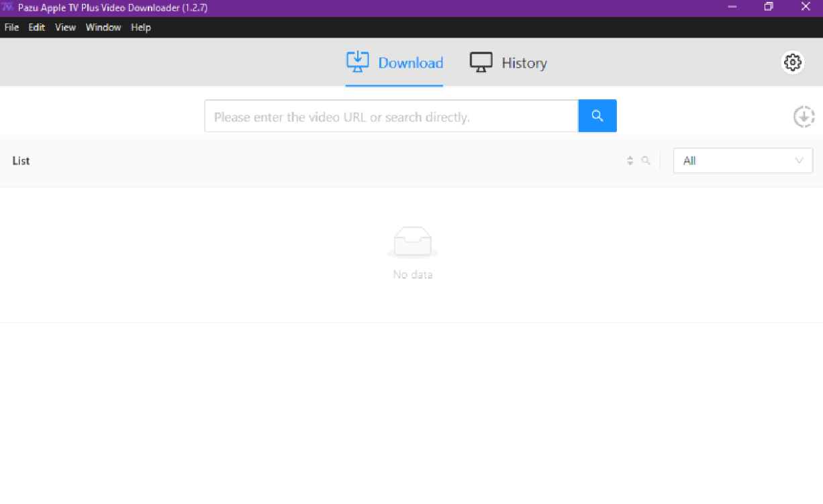Open the Window menu

(103, 28)
